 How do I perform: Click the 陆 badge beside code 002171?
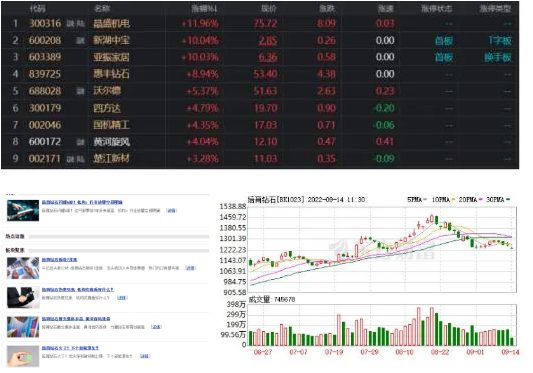pos(80,159)
